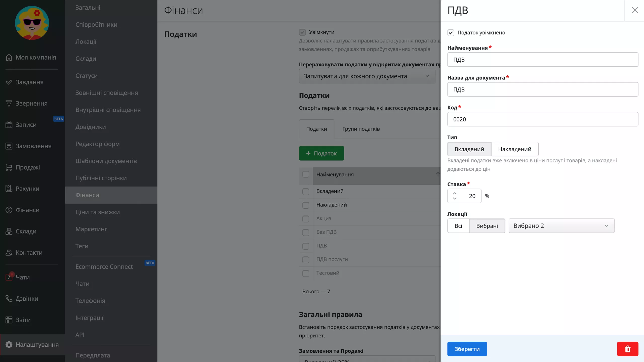
Task: Click the gear icon for Налаштування
Action: [x=9, y=344]
